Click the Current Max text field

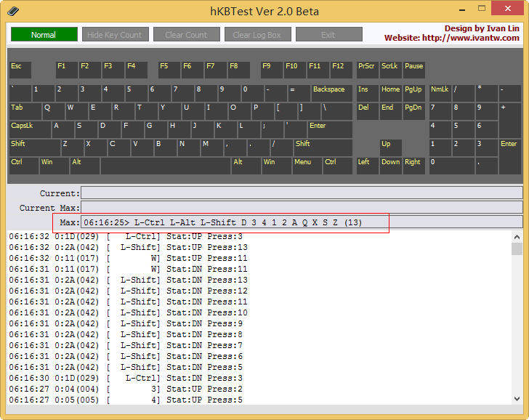point(301,208)
